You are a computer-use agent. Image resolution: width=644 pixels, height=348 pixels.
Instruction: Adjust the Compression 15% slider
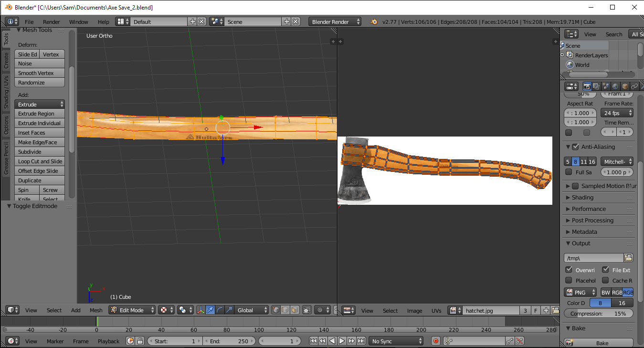pos(598,313)
